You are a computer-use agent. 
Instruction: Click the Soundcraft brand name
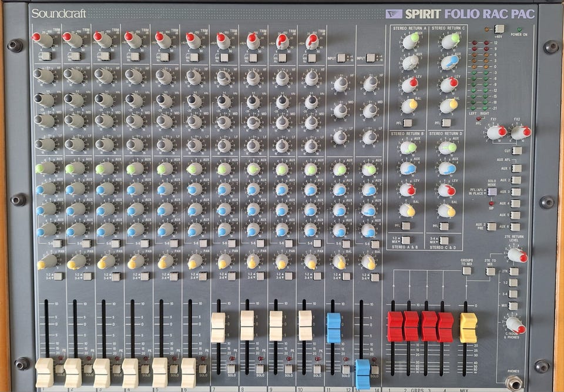point(59,14)
